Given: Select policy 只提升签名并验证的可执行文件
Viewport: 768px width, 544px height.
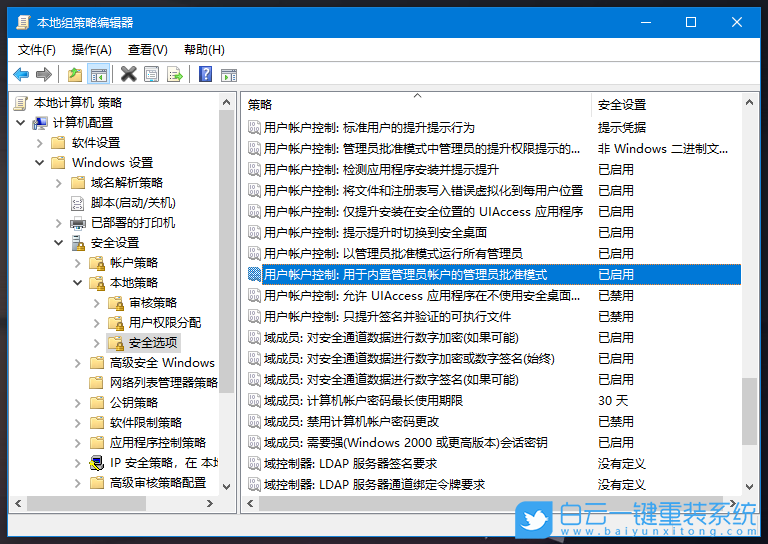Looking at the screenshot, I should 387,317.
